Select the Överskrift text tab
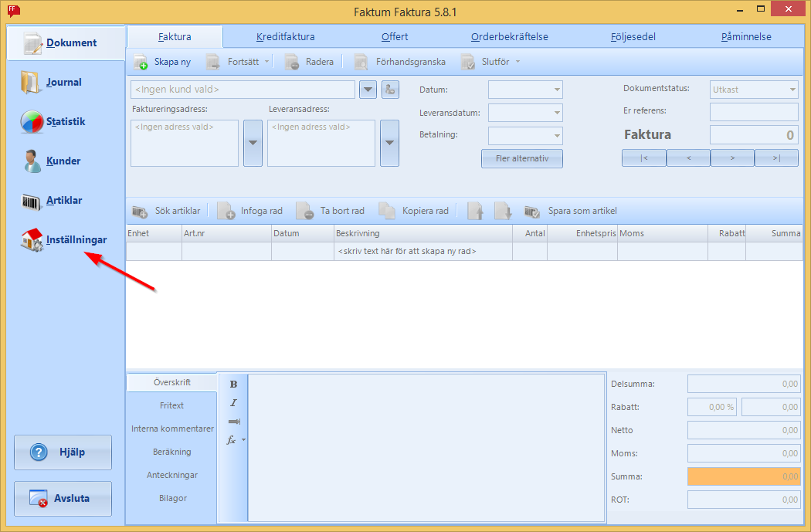Image resolution: width=811 pixels, height=532 pixels. click(x=171, y=382)
